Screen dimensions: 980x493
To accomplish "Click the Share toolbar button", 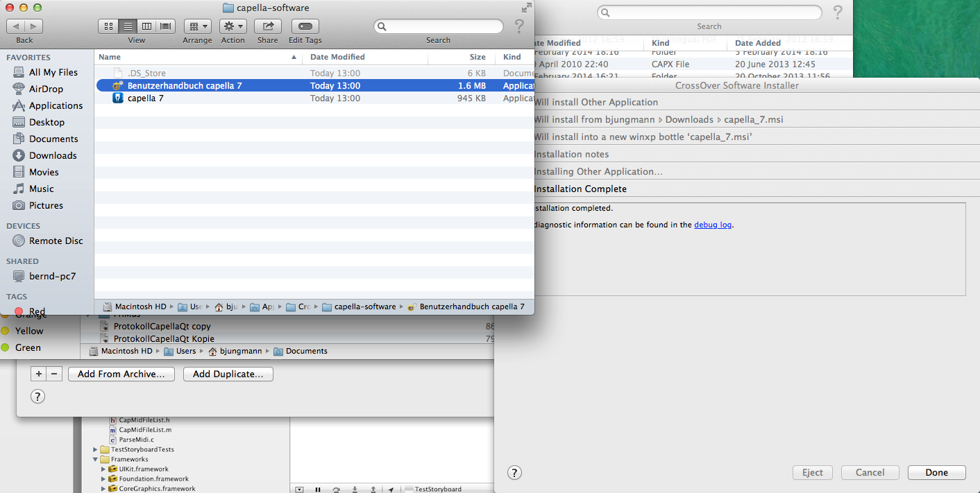I will coord(267,26).
